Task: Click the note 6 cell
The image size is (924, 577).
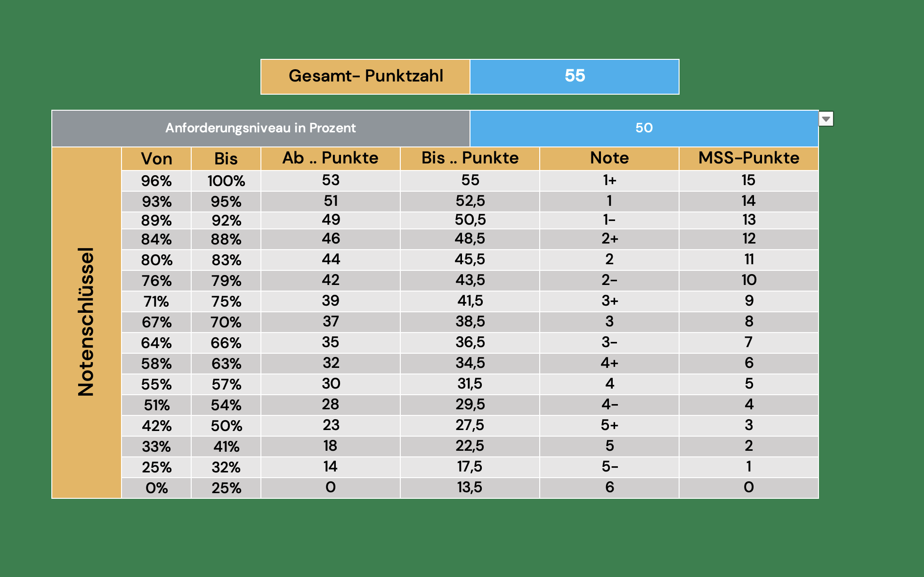Action: click(609, 488)
